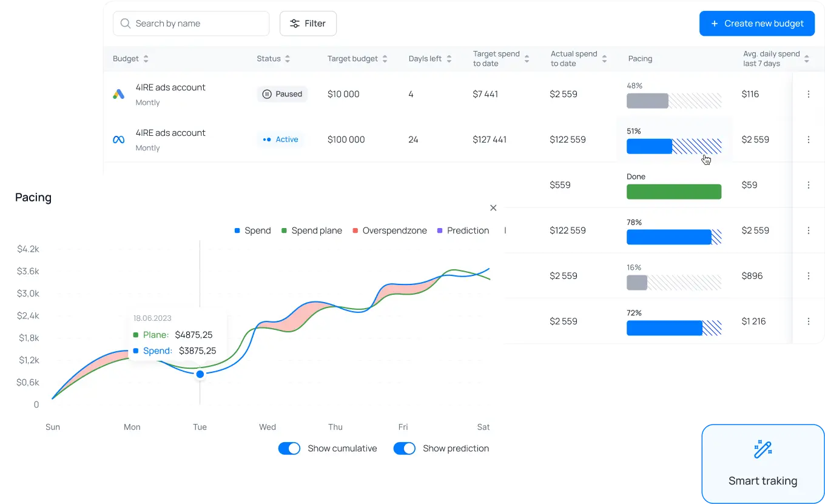Click the $100 000 target budget cell
The image size is (825, 504).
pyautogui.click(x=346, y=139)
